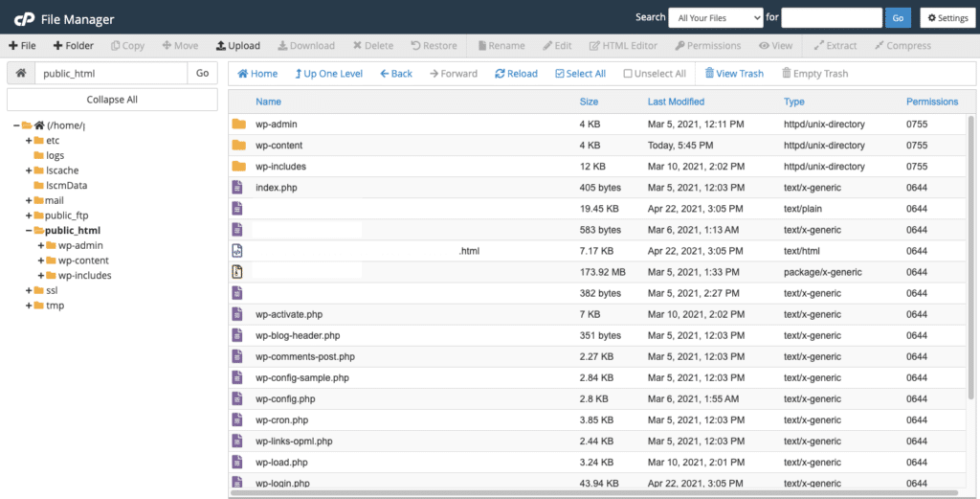The height and width of the screenshot is (499, 980).
Task: Click into the search text field
Action: (832, 18)
